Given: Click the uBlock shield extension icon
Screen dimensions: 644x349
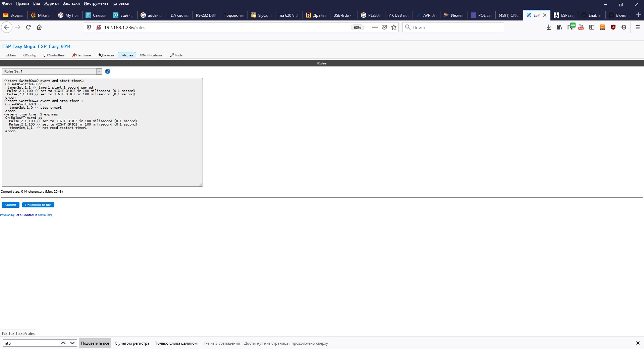Looking at the screenshot, I should pyautogui.click(x=613, y=28).
